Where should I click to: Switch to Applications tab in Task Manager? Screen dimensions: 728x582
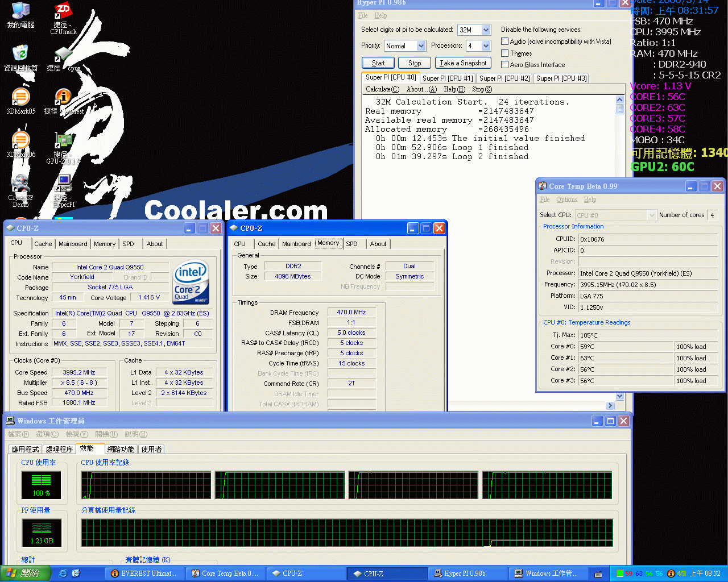[26, 449]
